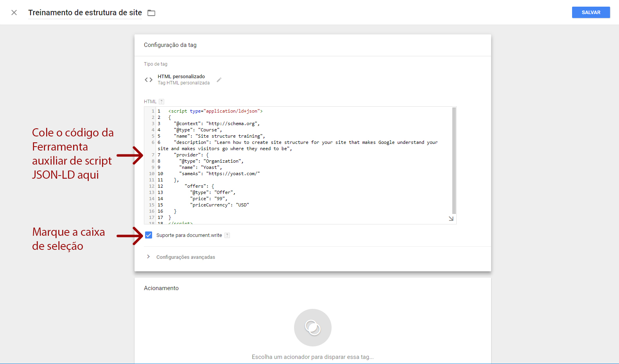Click line 1 script type code line
Viewport: 619px width, 364px height.
[215, 111]
